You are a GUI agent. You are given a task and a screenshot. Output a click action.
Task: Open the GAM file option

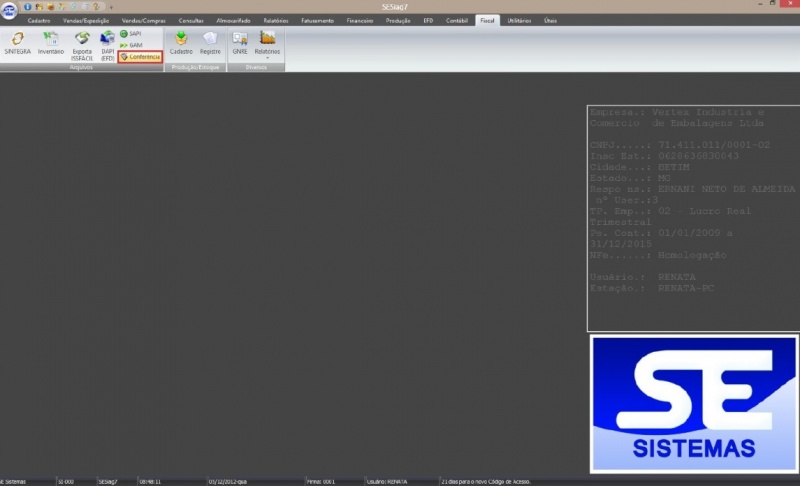click(131, 45)
